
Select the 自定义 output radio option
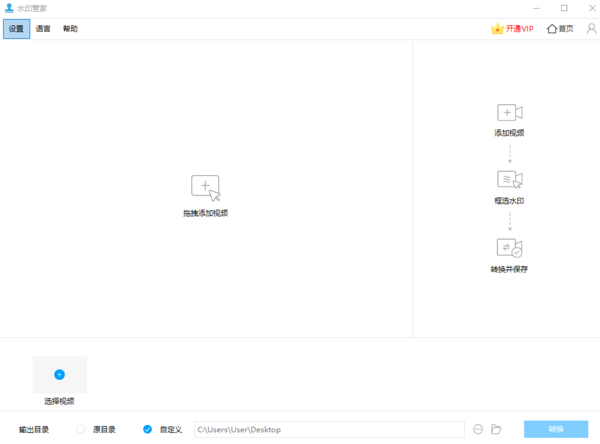(147, 429)
